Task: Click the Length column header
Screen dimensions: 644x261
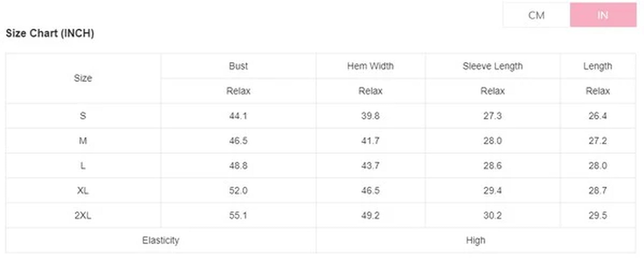Action: point(597,66)
